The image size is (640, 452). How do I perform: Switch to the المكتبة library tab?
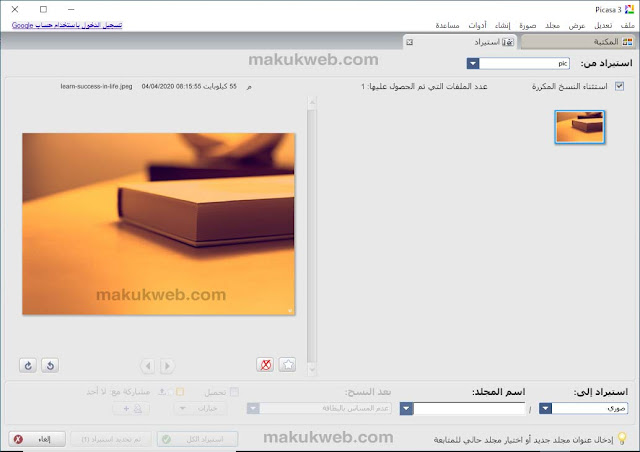(x=578, y=42)
